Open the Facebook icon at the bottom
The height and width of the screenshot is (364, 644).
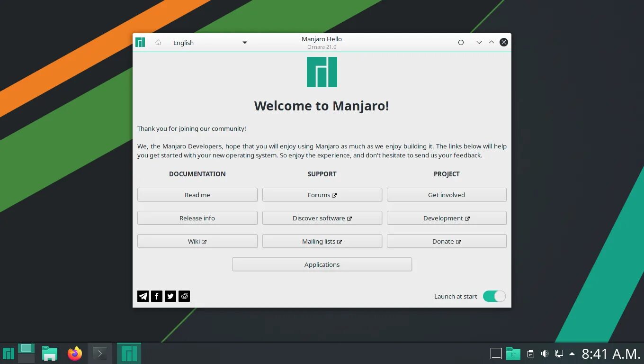click(157, 296)
